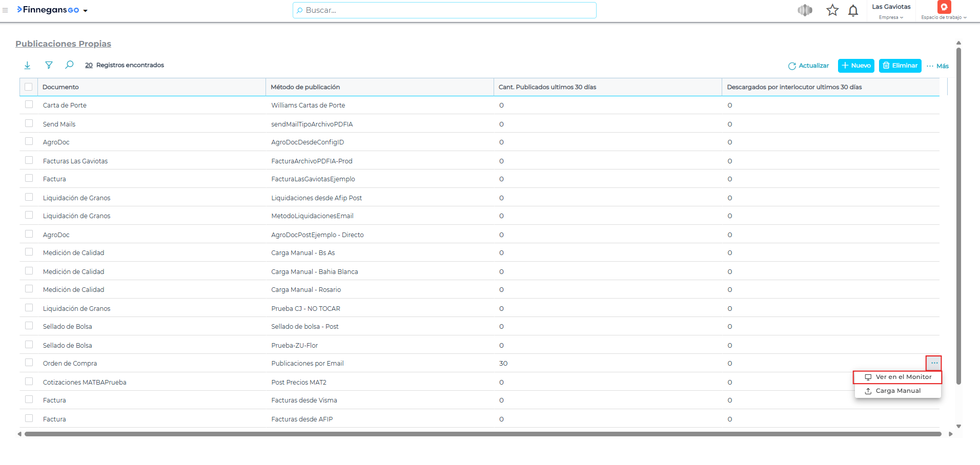Open the notifications bell
The image size is (980, 465).
853,11
